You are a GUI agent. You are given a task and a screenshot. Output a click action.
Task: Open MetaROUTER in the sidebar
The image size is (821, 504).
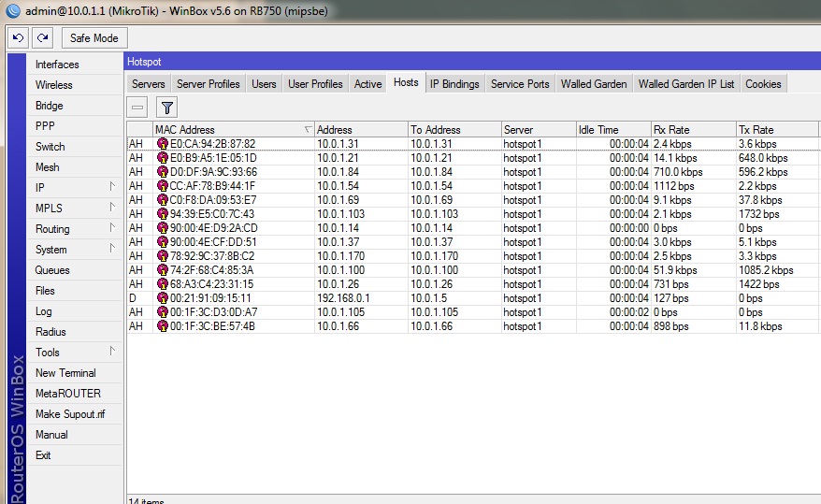tap(75, 394)
